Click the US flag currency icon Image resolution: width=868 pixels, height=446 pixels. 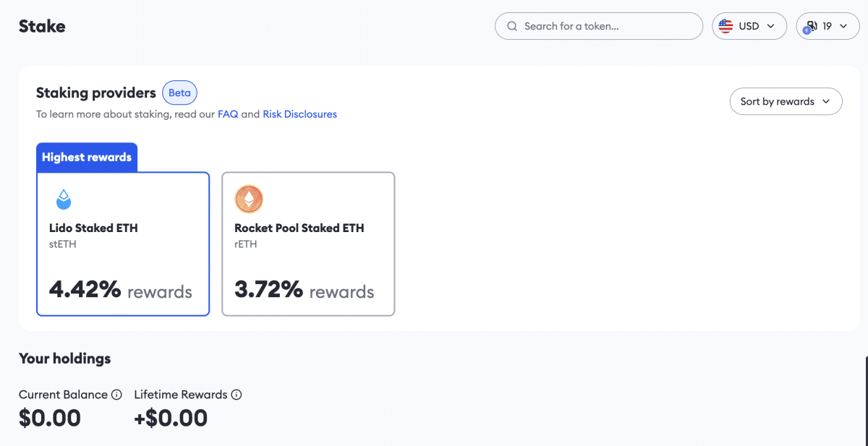click(726, 25)
